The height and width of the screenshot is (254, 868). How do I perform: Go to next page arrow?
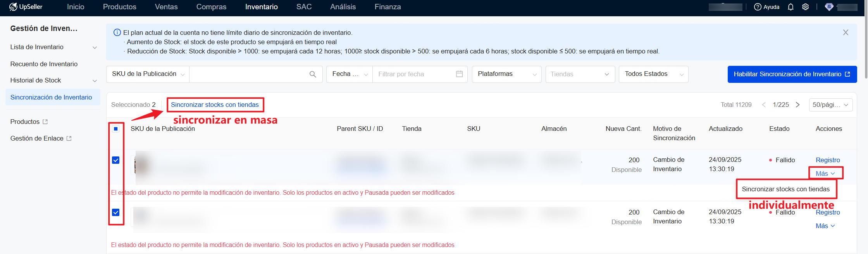797,105
